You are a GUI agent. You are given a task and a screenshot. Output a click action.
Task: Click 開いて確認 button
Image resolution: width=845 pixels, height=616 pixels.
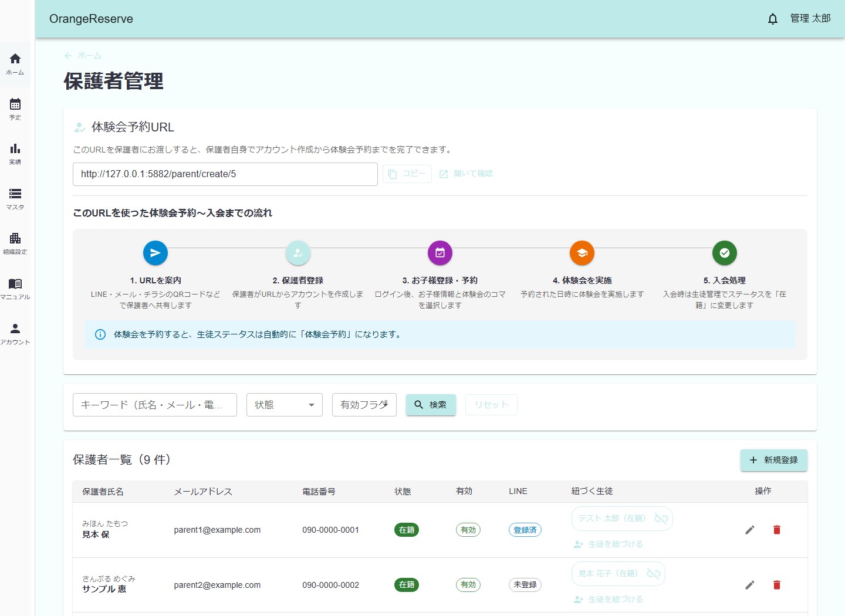click(x=467, y=174)
